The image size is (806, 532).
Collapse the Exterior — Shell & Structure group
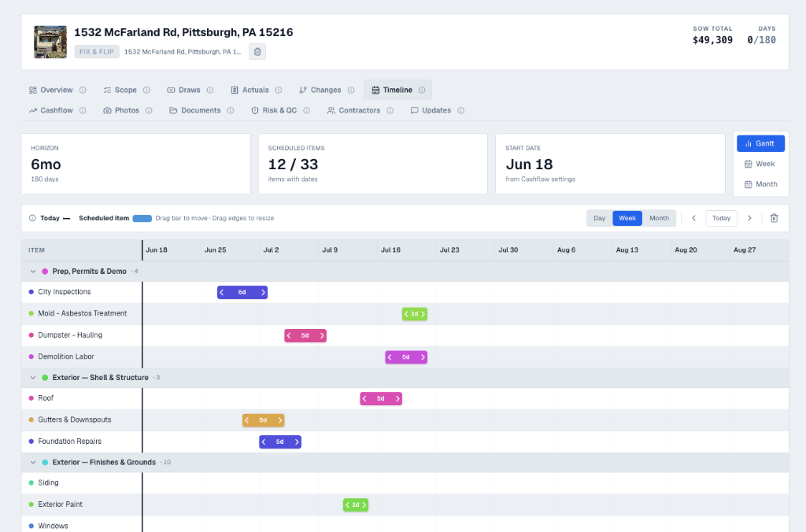[33, 378]
